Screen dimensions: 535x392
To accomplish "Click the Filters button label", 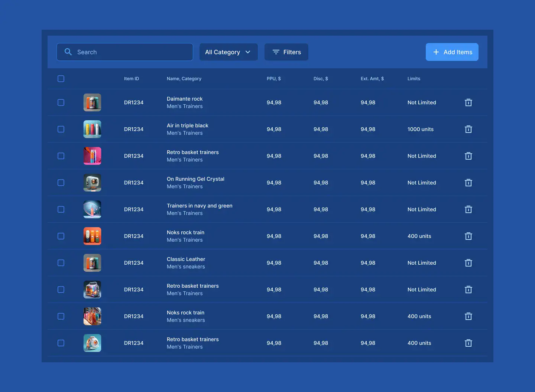I will 292,52.
